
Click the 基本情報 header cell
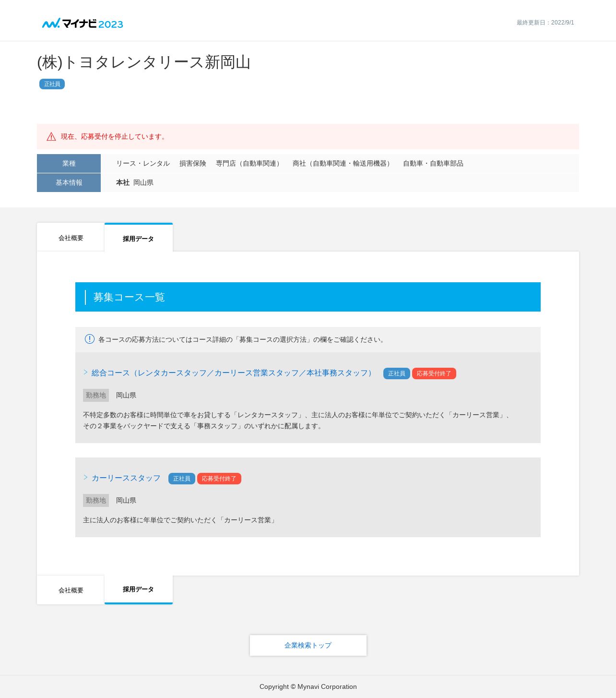click(69, 182)
